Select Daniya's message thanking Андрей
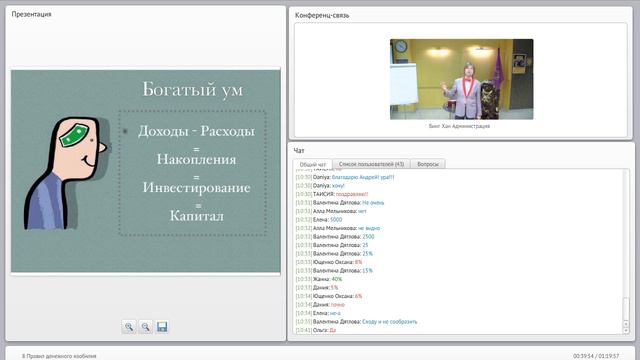Screen dimensions: 640x360 345,177
